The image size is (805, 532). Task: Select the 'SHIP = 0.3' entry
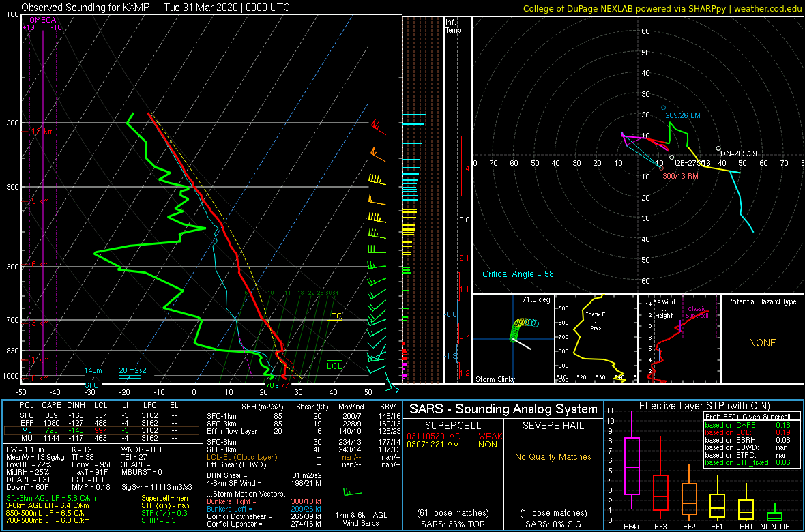[x=159, y=520]
